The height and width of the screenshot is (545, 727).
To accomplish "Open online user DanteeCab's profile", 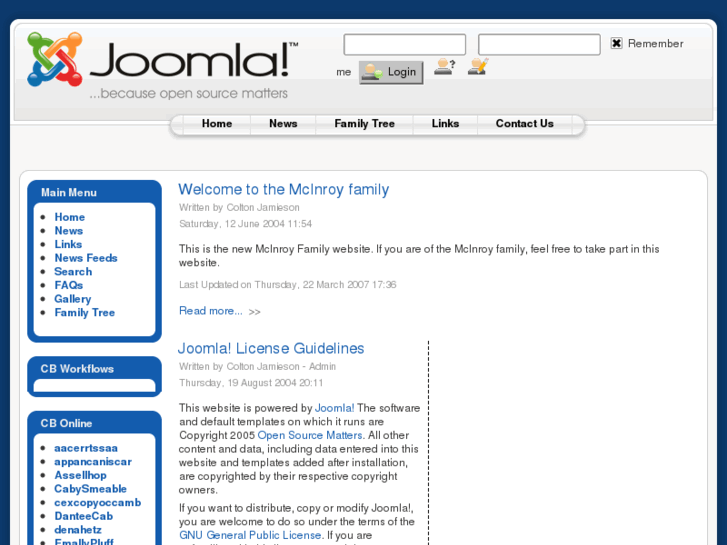I will [83, 516].
